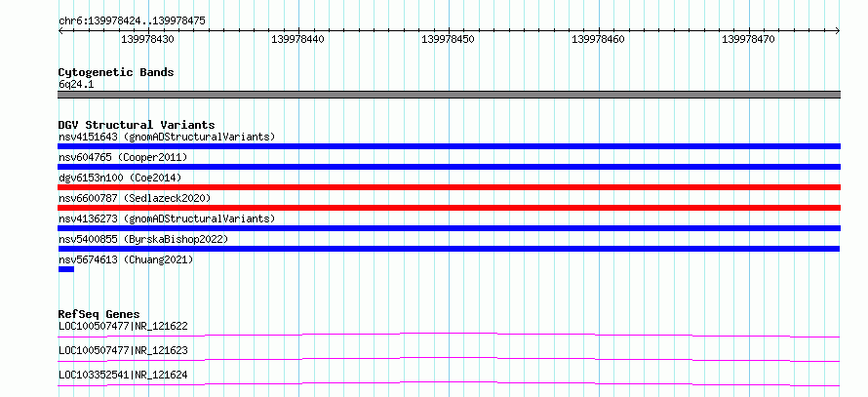The image size is (868, 397).
Task: Click the short nsv5674613 Chuang2021 bar
Action: coord(66,269)
